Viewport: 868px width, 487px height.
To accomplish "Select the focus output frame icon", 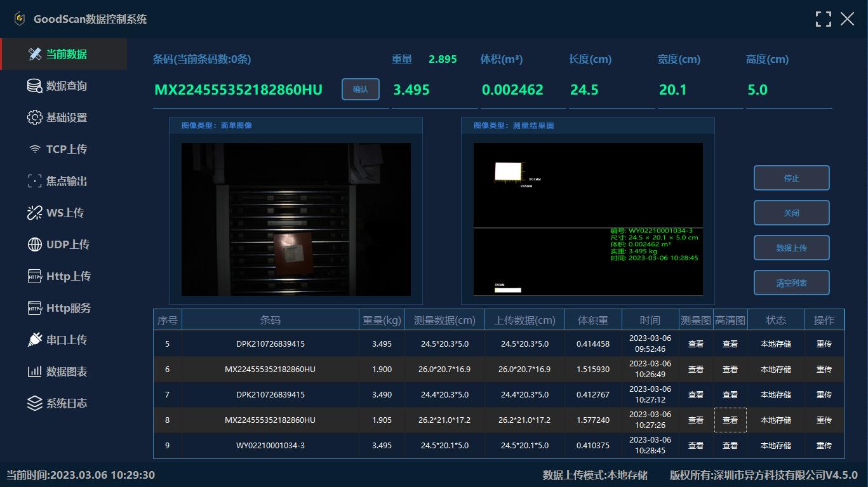I will click(34, 181).
